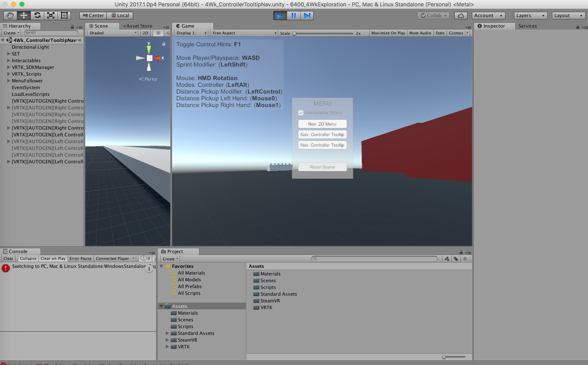Toggle Stats overlay
Viewport: 588px width, 365px height.
[x=440, y=33]
